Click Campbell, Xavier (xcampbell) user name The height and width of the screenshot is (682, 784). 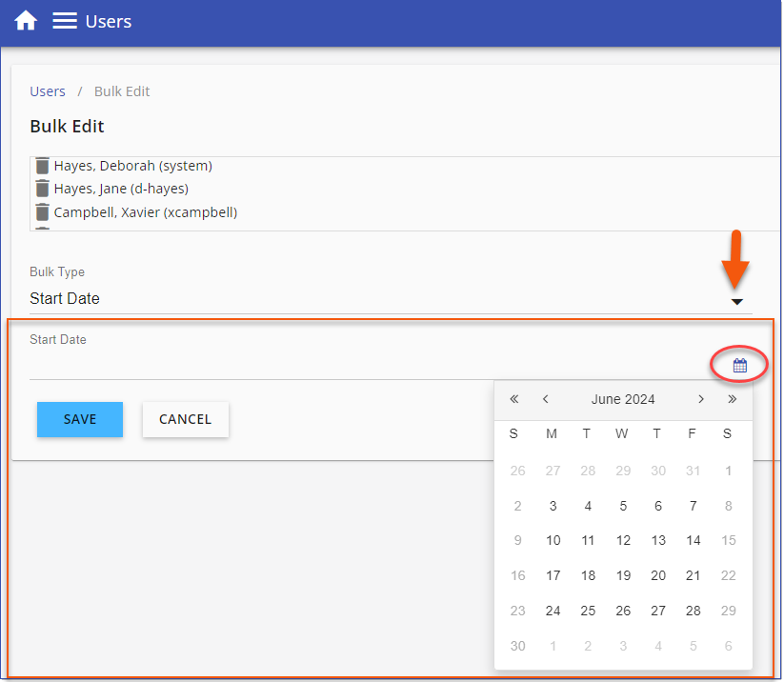pos(146,212)
